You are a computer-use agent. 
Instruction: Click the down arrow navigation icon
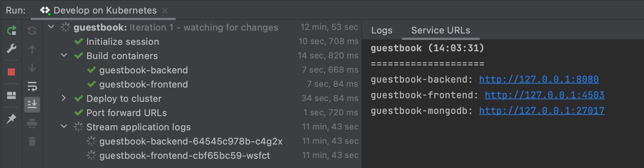pos(32,68)
